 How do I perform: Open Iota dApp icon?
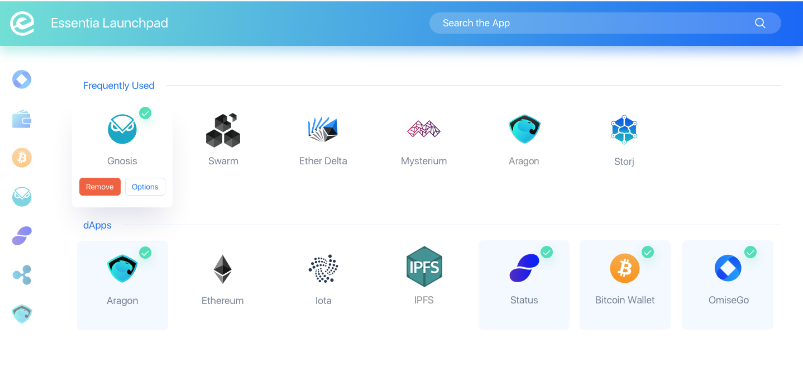point(323,268)
